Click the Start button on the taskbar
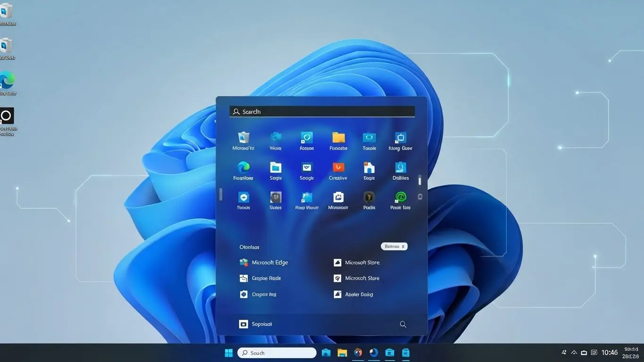Image resolution: width=644 pixels, height=362 pixels. pyautogui.click(x=228, y=352)
